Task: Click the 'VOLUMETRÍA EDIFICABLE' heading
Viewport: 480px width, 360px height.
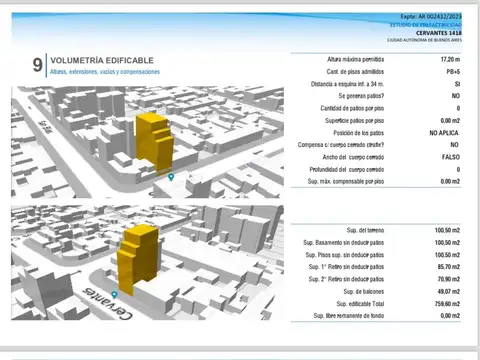Action: point(102,60)
